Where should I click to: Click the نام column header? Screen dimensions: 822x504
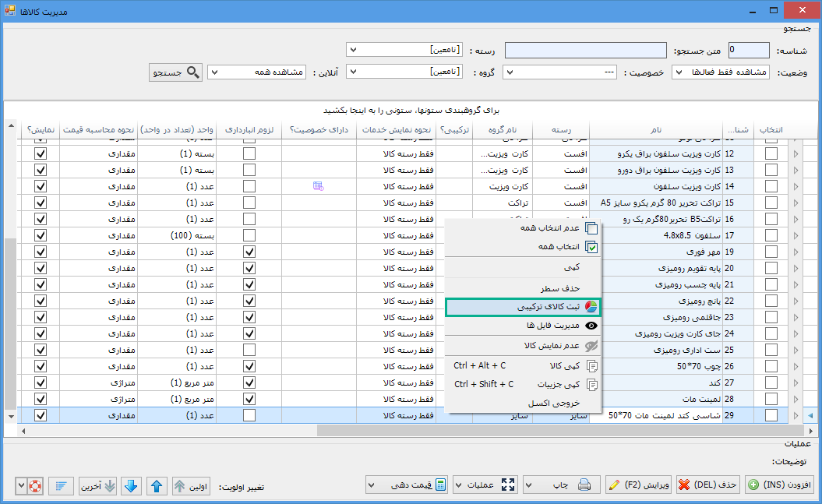click(656, 130)
